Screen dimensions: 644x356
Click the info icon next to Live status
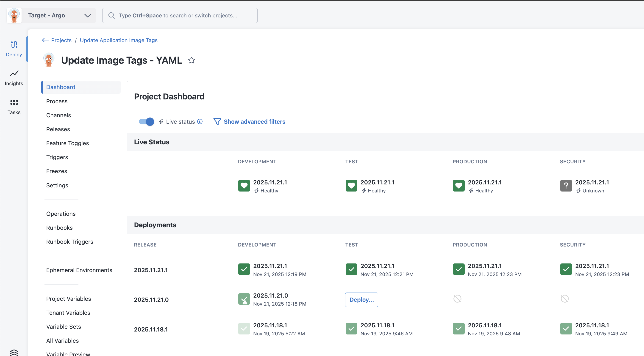point(200,122)
